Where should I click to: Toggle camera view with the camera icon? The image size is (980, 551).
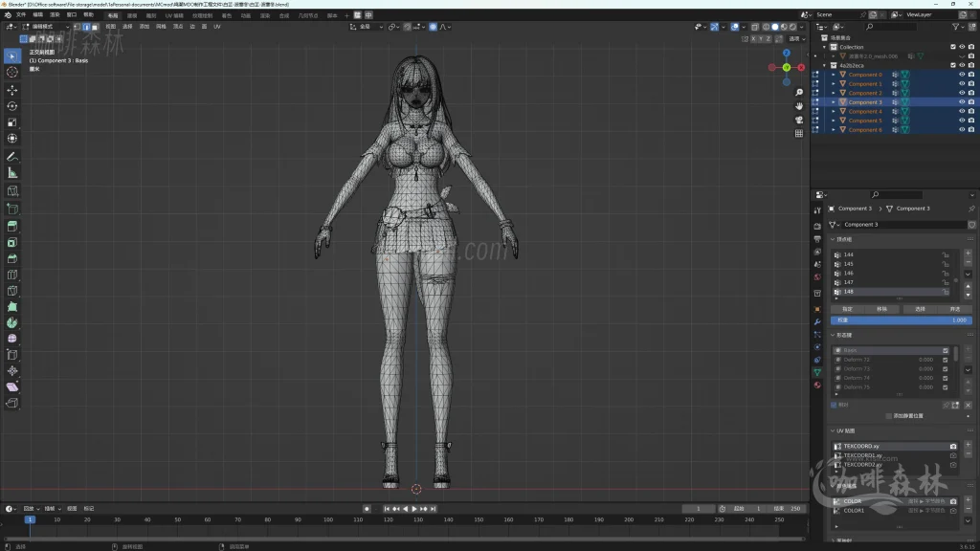(x=799, y=120)
